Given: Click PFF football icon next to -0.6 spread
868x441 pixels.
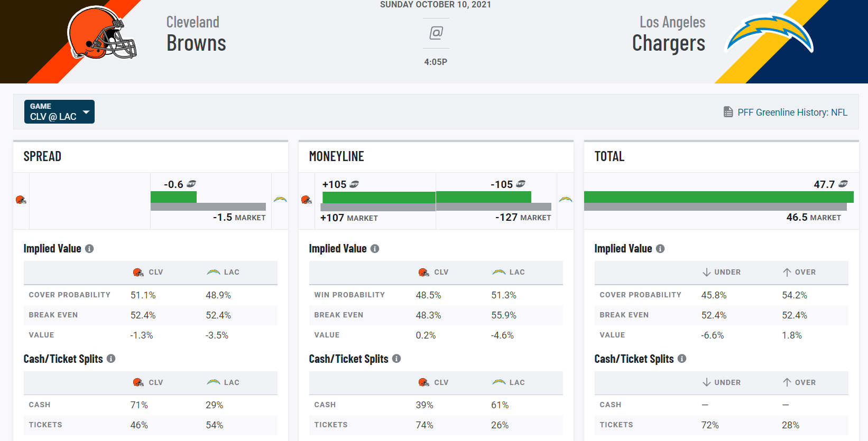Looking at the screenshot, I should 191,184.
